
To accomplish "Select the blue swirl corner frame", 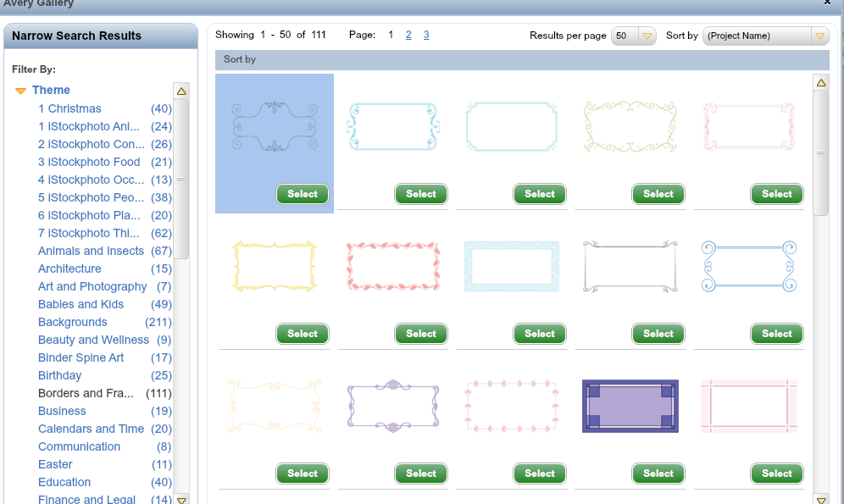I will tap(421, 194).
